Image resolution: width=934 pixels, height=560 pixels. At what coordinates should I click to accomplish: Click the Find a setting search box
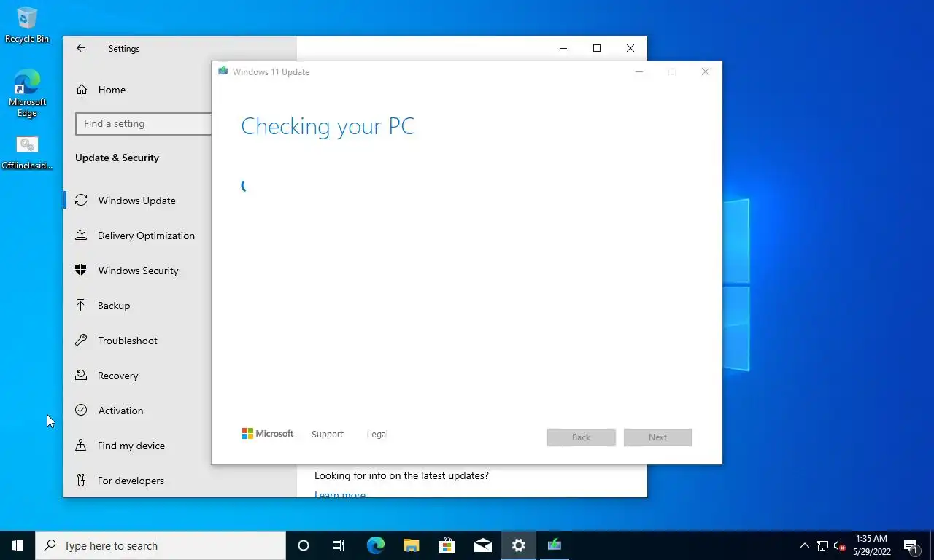144,123
